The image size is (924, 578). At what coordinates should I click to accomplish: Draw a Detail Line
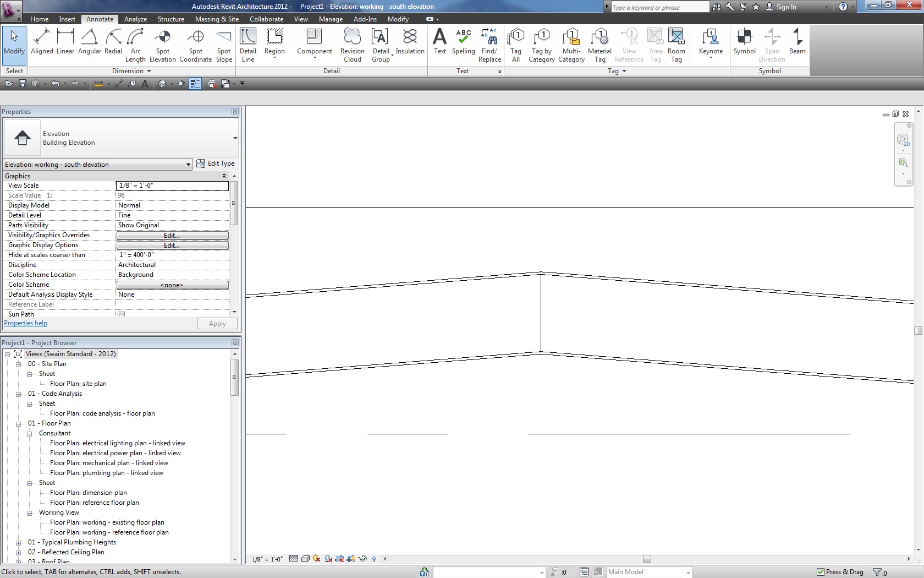coord(248,46)
